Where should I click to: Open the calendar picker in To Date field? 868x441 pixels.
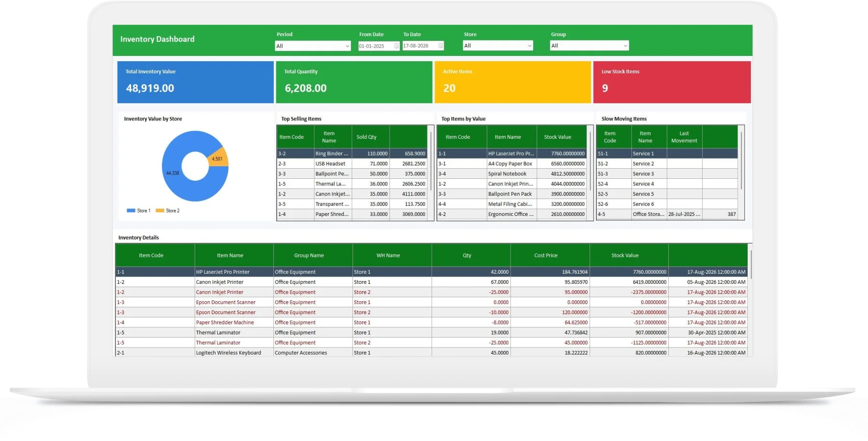pos(440,45)
